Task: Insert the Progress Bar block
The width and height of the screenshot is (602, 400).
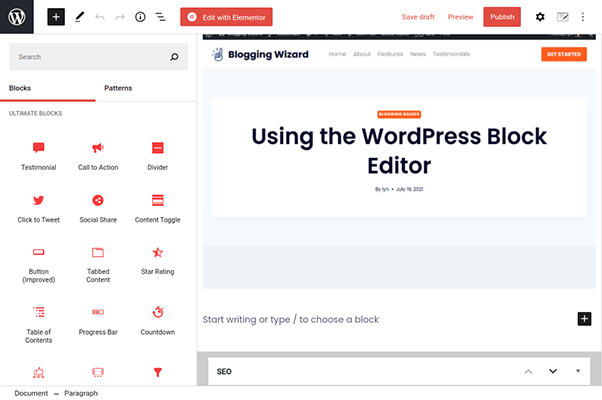Action: point(98,321)
